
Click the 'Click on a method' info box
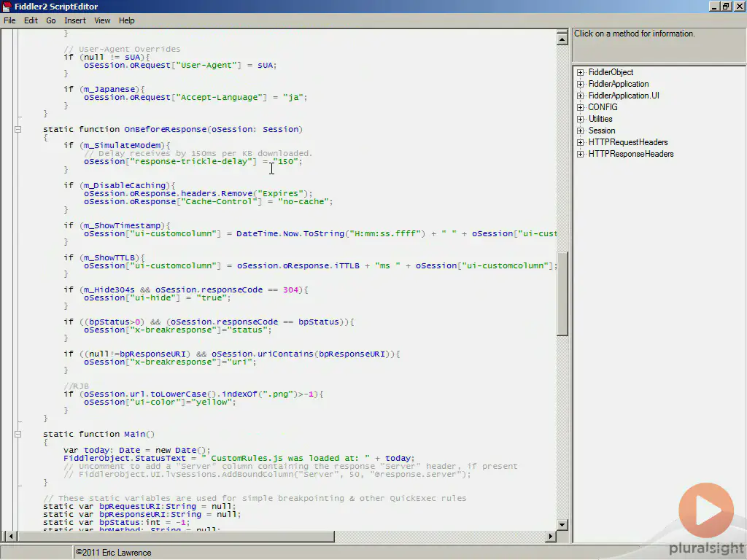(659, 44)
